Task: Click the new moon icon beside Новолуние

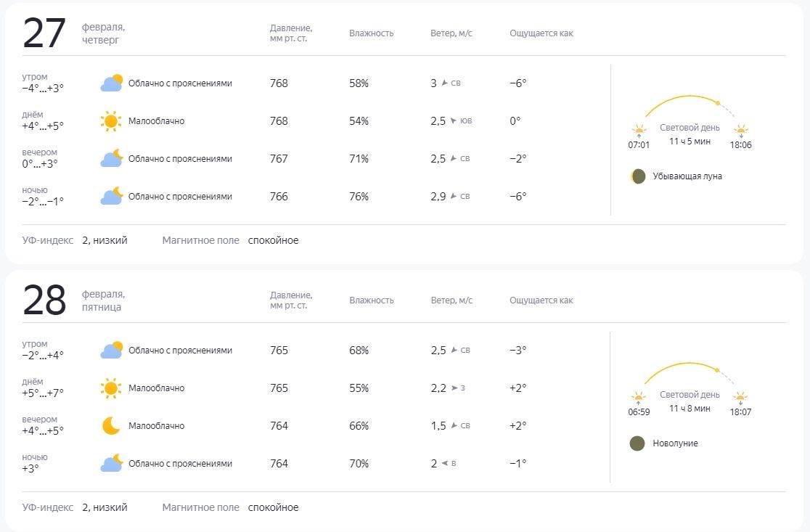Action: point(637,443)
